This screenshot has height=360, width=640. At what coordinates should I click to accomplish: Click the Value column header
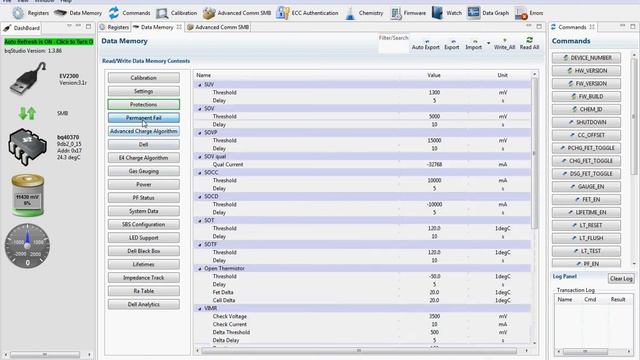pyautogui.click(x=434, y=75)
